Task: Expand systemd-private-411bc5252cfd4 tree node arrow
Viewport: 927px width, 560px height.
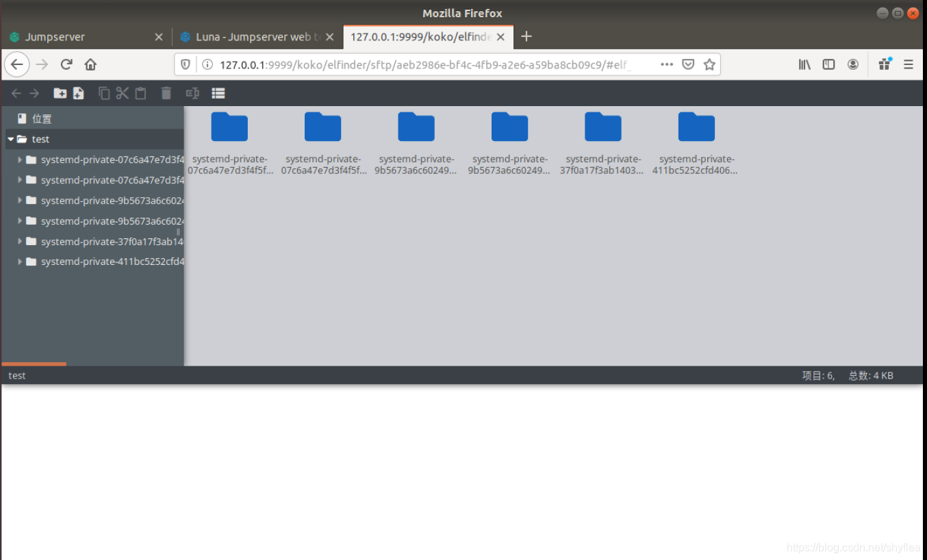Action: (20, 262)
